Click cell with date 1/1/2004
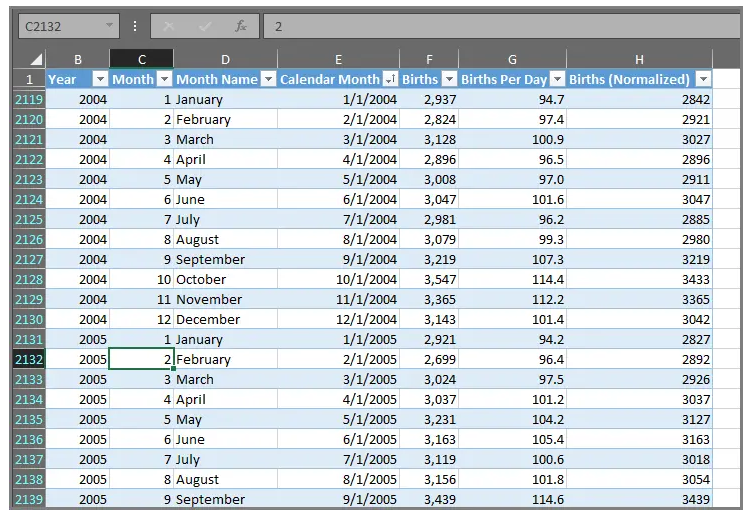 (339, 99)
